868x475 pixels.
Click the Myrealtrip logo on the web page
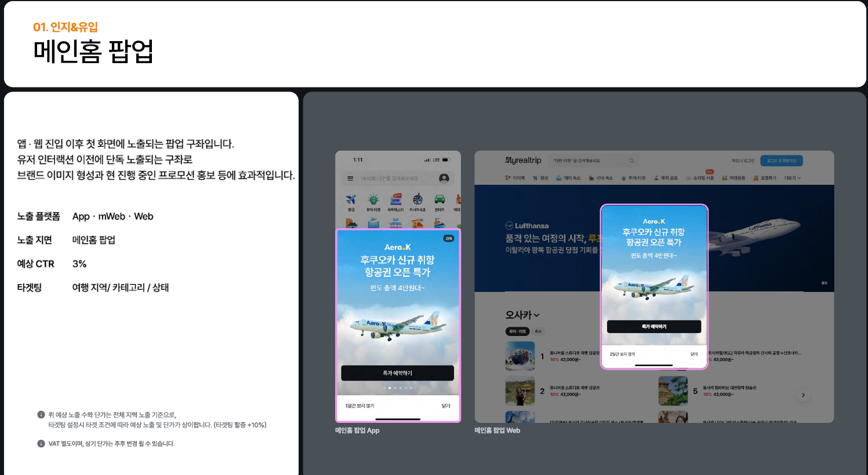[x=523, y=160]
